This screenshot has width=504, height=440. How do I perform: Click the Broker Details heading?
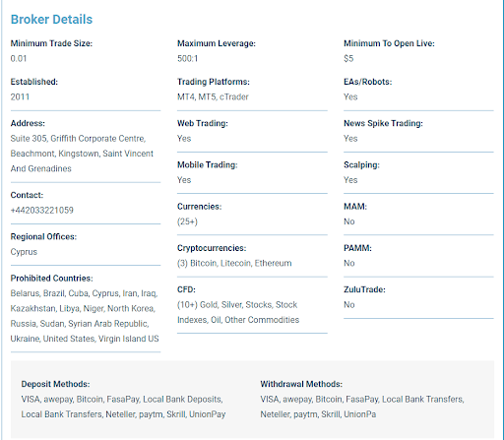pyautogui.click(x=51, y=20)
